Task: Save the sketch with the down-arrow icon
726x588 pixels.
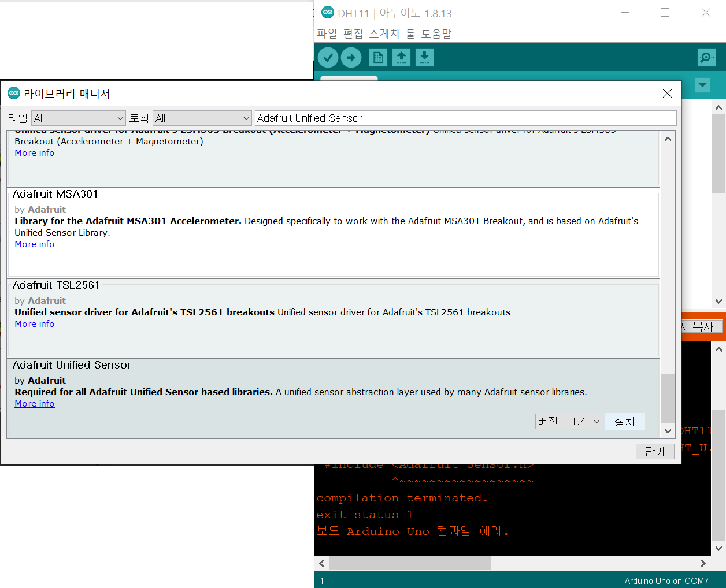Action: click(424, 58)
